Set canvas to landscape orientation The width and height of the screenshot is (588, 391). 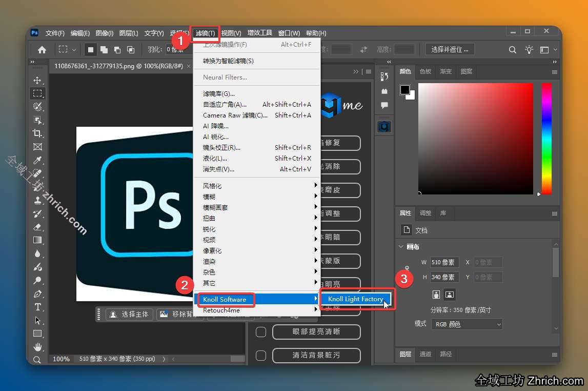click(449, 295)
